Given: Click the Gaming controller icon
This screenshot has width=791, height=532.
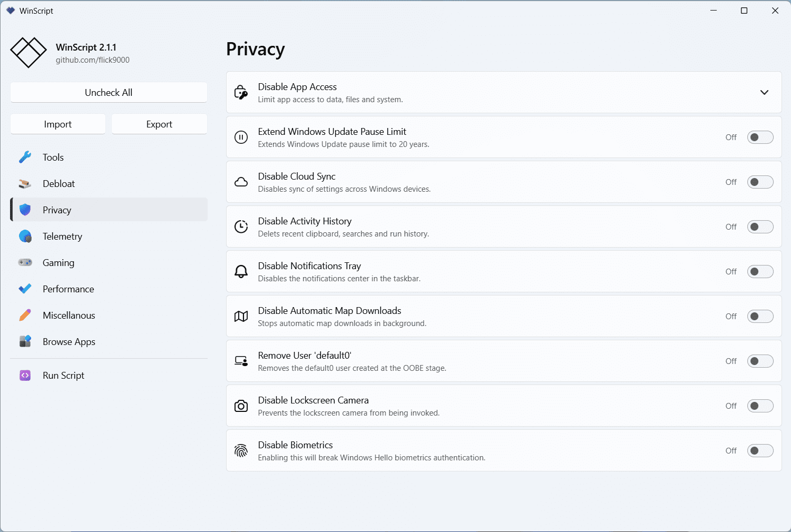Looking at the screenshot, I should [25, 262].
